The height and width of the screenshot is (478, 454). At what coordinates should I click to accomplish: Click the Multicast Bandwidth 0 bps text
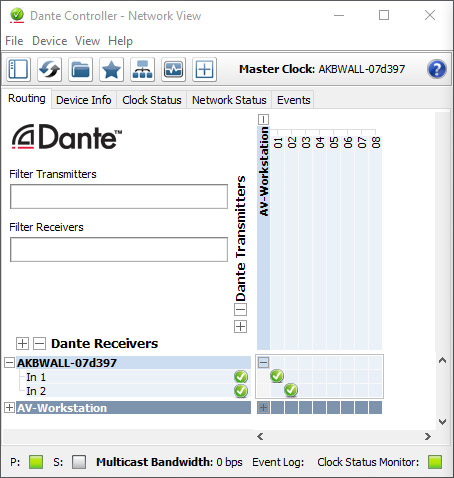[169, 462]
